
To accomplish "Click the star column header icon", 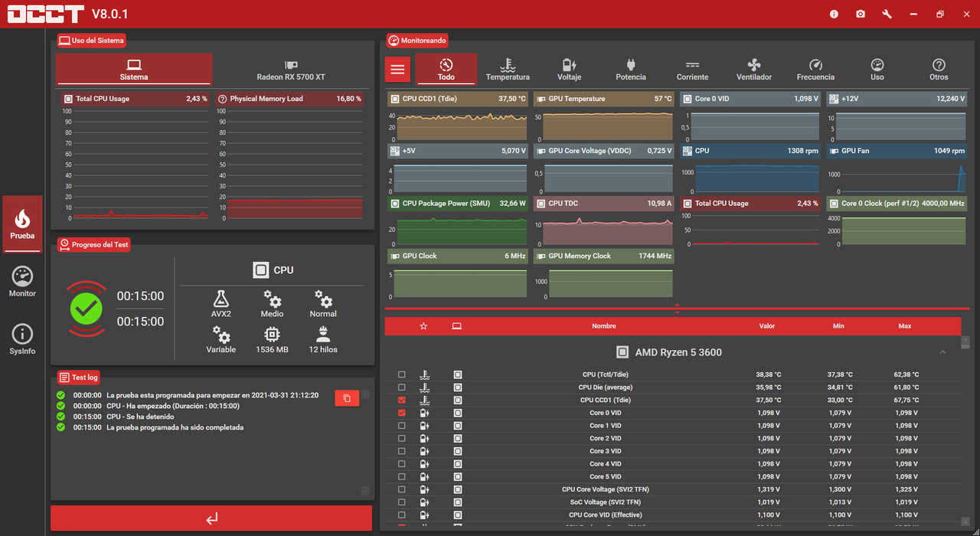I will (x=423, y=326).
